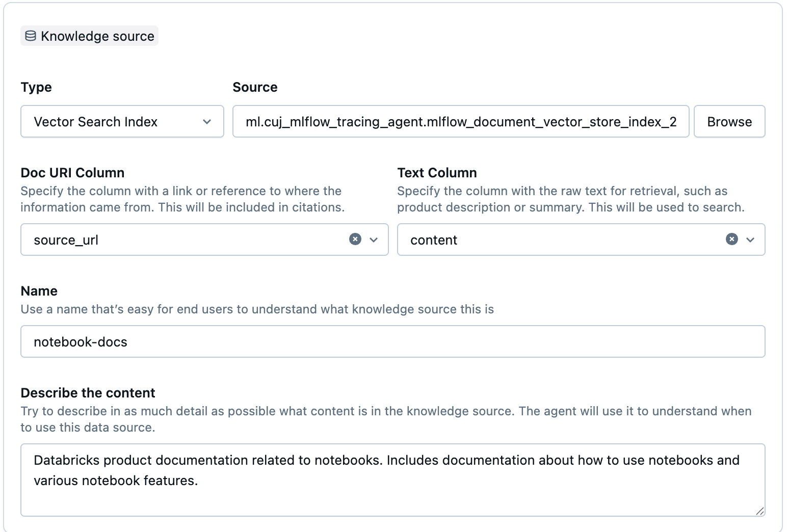Click the clear icon in source_url field
This screenshot has height=532, width=788.
[355, 239]
